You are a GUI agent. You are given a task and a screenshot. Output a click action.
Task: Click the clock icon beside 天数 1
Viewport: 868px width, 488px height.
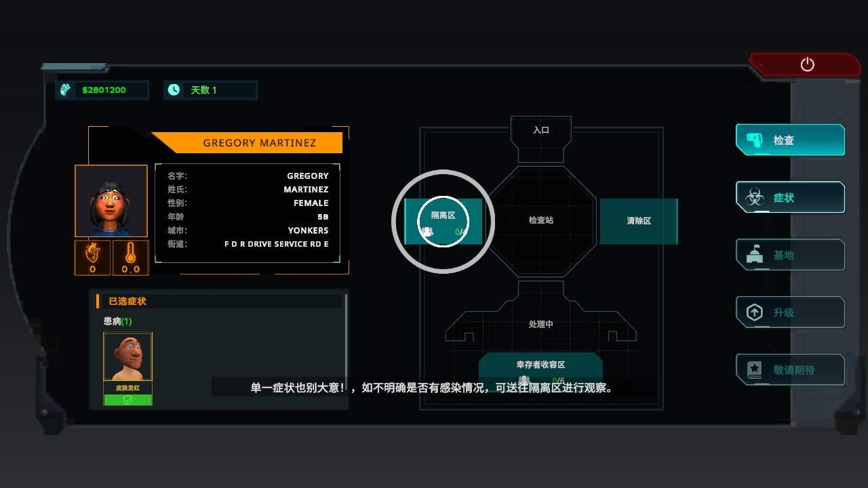(x=174, y=89)
